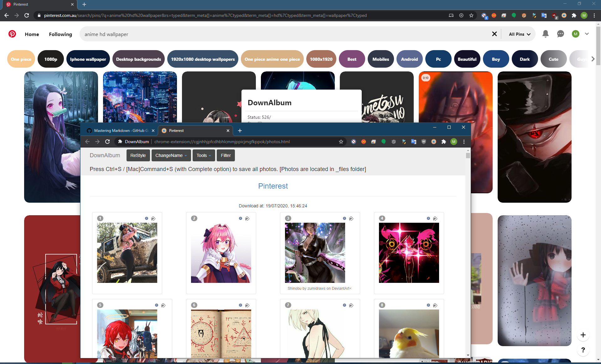Viewport: 601px width, 364px height.
Task: Bookmark the Pinterest page with star icon
Action: click(x=471, y=15)
